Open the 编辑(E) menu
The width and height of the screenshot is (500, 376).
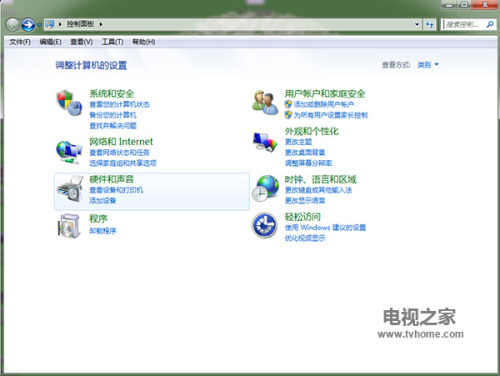(51, 42)
